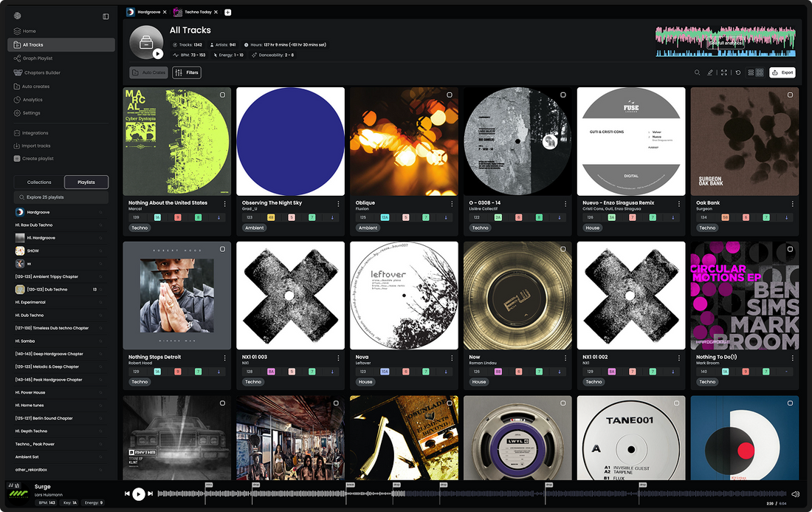Click the Ambient genre tag on Oblique
This screenshot has width=812, height=512.
[x=368, y=228]
